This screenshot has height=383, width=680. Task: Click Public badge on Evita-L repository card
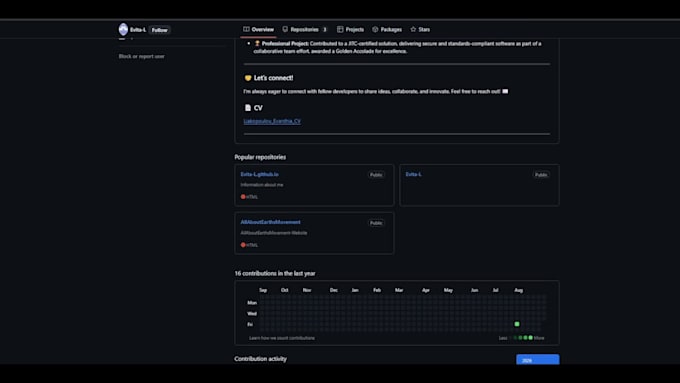pos(541,175)
